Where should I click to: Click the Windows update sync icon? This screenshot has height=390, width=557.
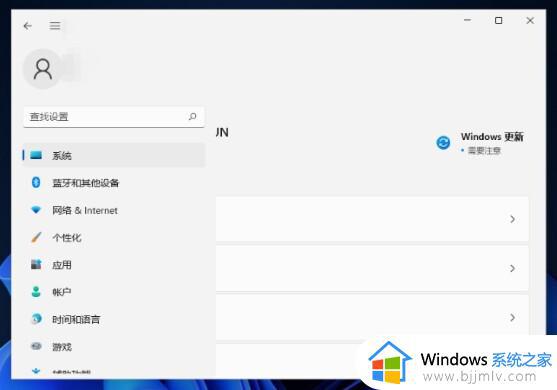pos(443,143)
